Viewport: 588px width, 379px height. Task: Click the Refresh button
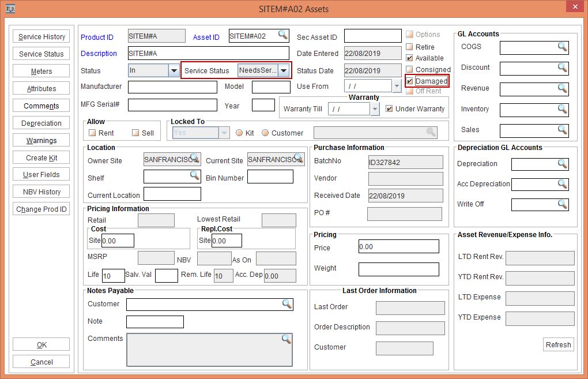pos(558,344)
